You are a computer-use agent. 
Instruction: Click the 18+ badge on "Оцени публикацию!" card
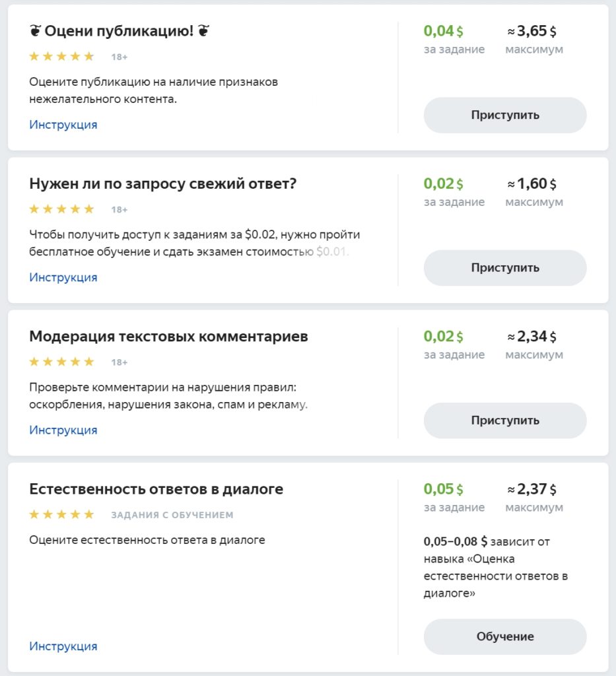coord(119,57)
